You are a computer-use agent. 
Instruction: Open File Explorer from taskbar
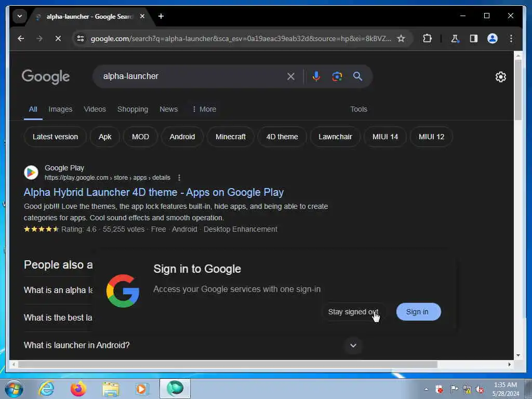111,389
